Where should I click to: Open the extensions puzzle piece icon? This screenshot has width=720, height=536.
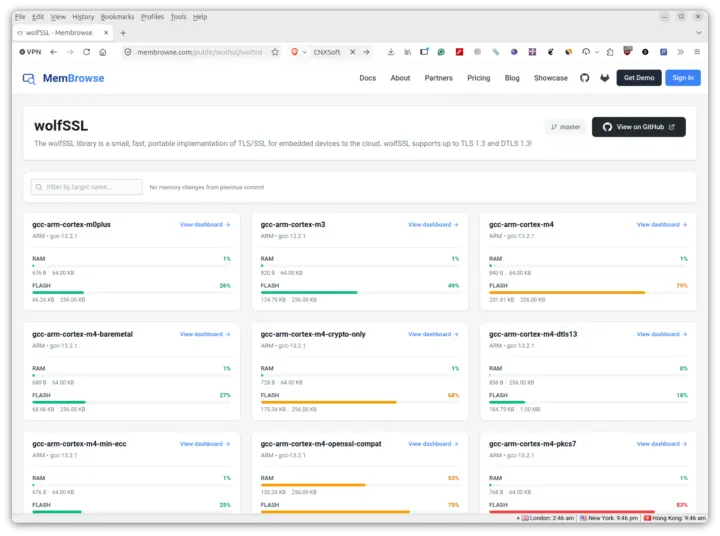610,52
